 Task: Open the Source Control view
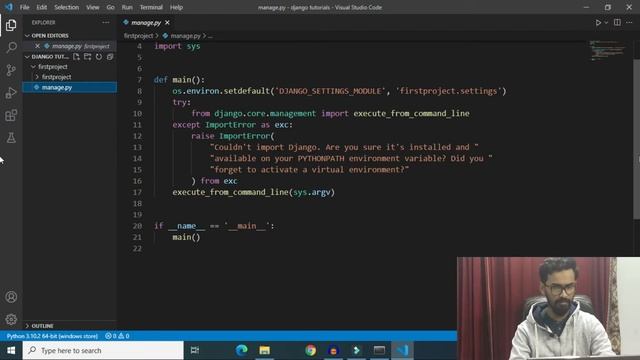[11, 70]
